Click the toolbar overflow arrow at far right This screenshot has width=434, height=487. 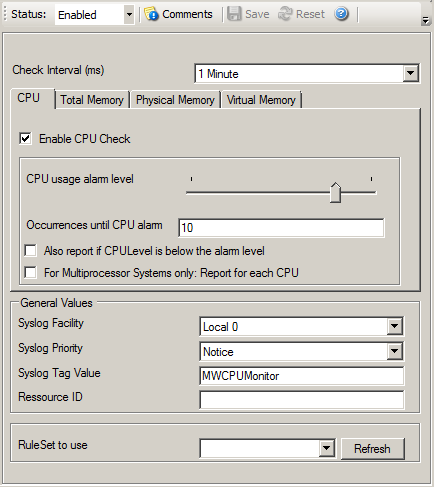pos(425,21)
